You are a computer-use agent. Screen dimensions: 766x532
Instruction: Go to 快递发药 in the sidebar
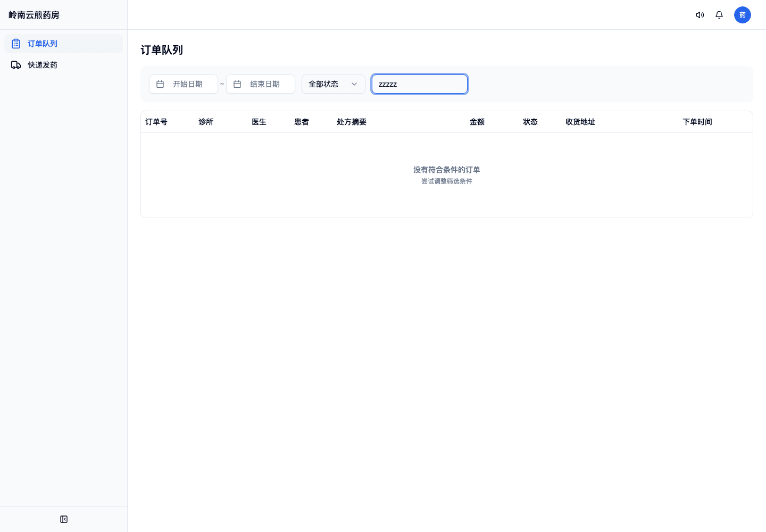(x=63, y=65)
